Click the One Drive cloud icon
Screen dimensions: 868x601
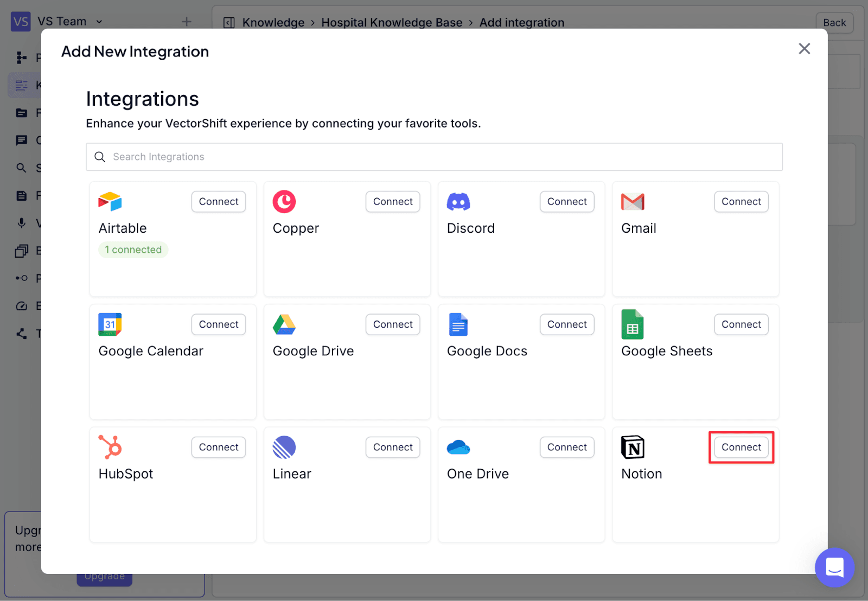click(x=458, y=447)
